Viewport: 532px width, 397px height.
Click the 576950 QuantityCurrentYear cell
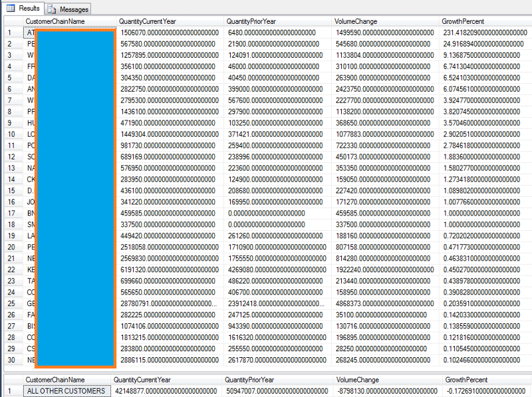(x=170, y=168)
